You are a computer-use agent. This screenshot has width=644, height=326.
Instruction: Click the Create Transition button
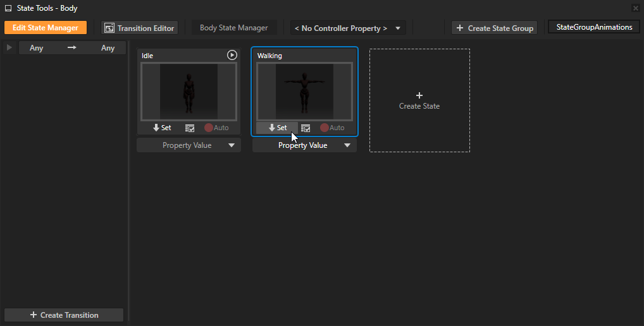[x=64, y=315]
